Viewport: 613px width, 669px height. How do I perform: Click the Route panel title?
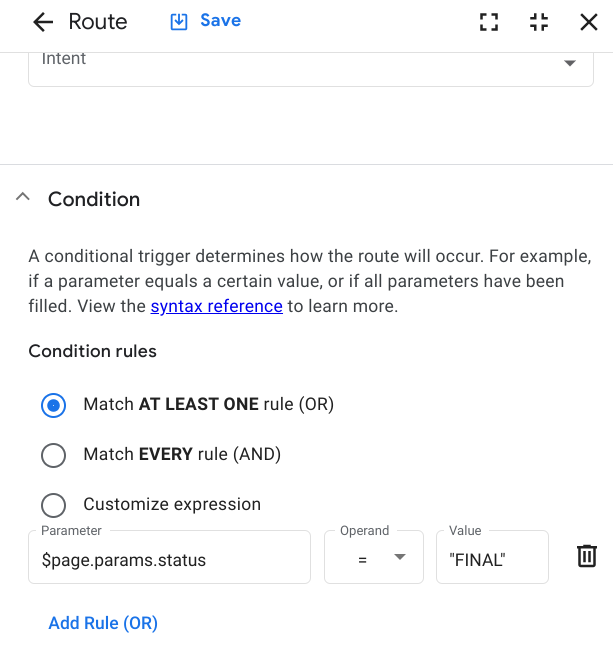(98, 22)
